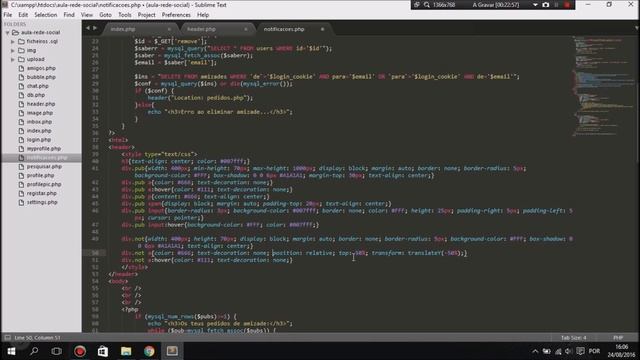This screenshot has width=640, height=360.
Task: Open registar.php in the sidebar
Action: point(42,193)
